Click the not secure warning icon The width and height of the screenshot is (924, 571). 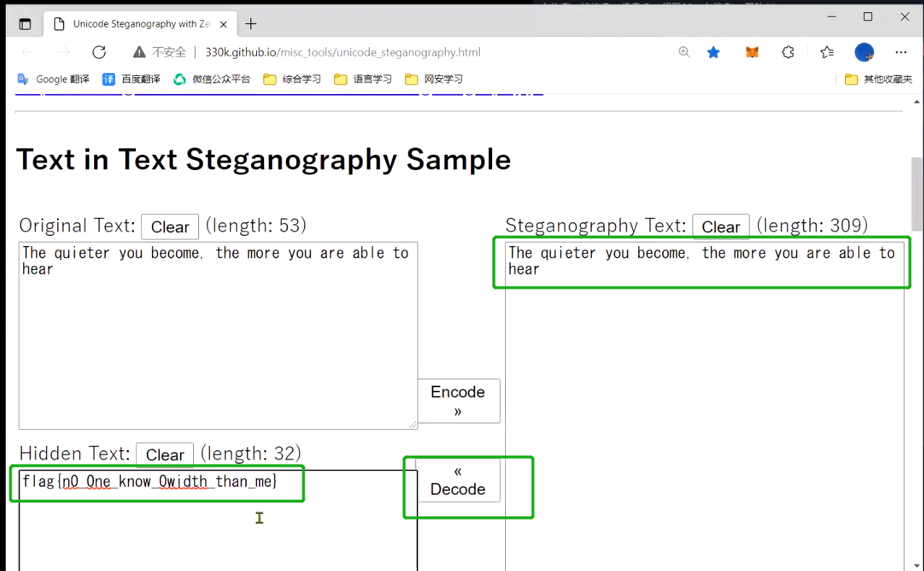[x=140, y=52]
